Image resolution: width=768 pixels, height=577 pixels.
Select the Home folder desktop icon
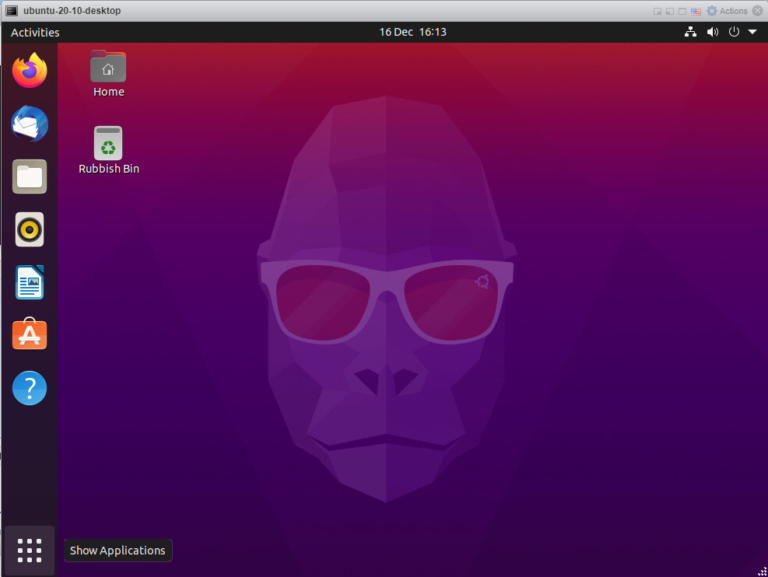tap(108, 67)
